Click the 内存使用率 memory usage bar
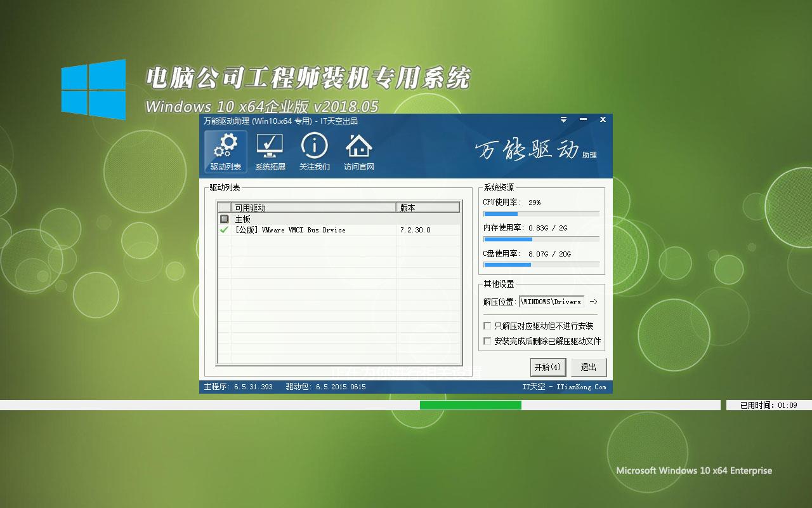This screenshot has height=508, width=812. pyautogui.click(x=541, y=239)
